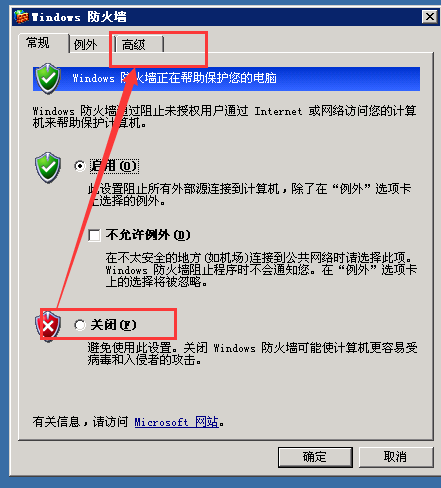
Task: Click the 关闭(F) label text
Action: coord(113,325)
